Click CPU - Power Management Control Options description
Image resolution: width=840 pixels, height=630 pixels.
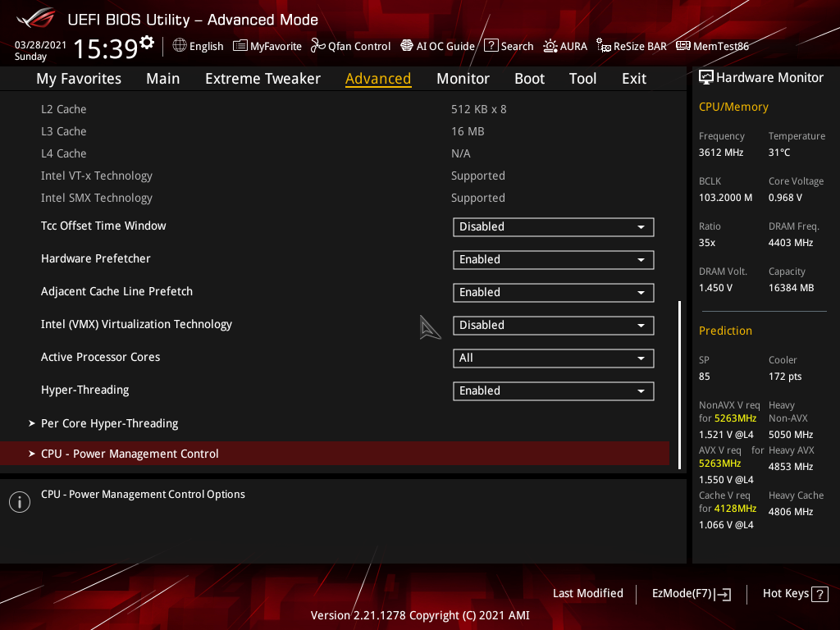(143, 495)
